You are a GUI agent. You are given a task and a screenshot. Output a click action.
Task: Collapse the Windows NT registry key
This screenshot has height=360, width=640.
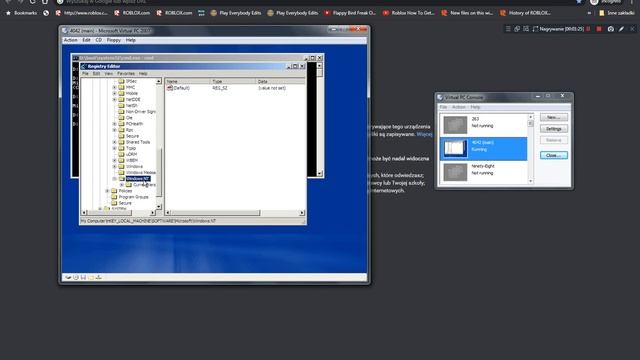coord(115,179)
